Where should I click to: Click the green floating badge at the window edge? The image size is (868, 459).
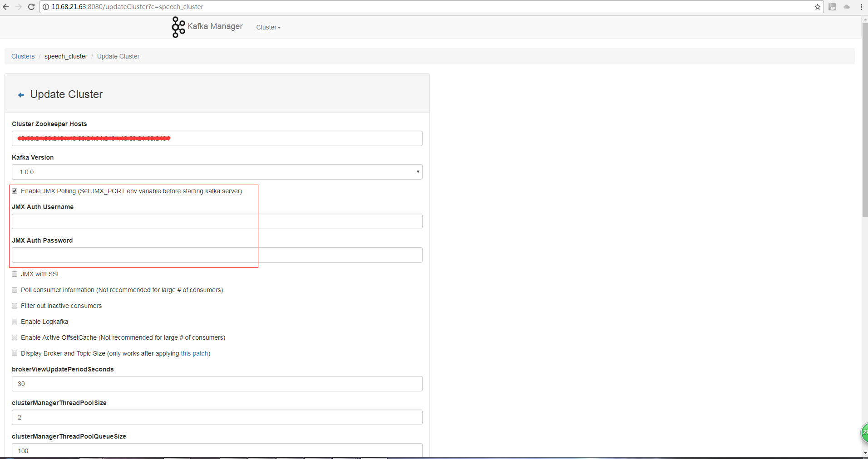tap(864, 432)
